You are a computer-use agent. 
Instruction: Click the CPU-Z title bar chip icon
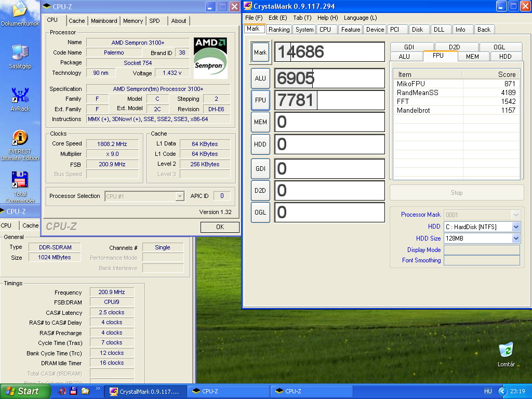(47, 6)
